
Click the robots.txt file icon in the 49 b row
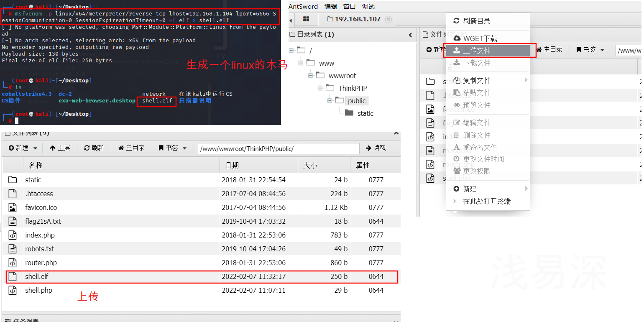point(13,249)
